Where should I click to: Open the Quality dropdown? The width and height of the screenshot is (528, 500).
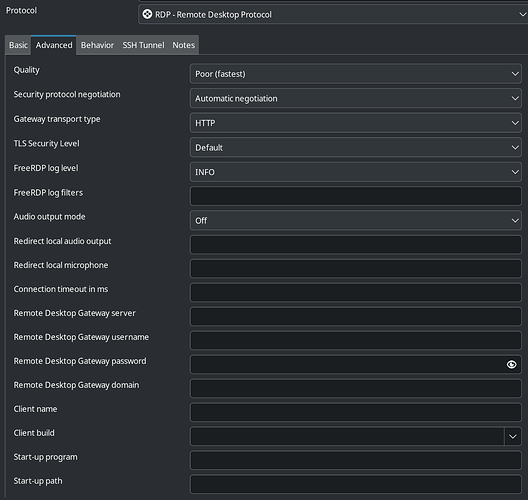click(x=356, y=74)
